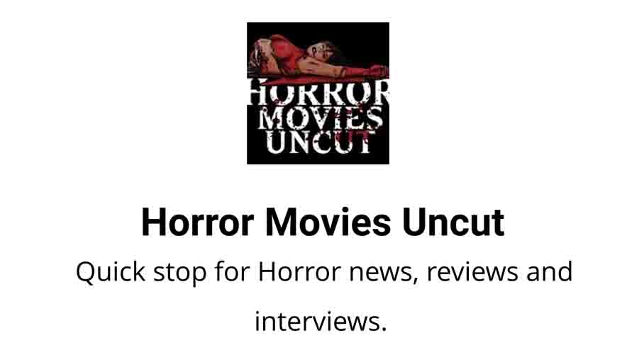This screenshot has height=350, width=644.
Task: Click the UNCUT lettering inside the logo
Action: tap(321, 142)
